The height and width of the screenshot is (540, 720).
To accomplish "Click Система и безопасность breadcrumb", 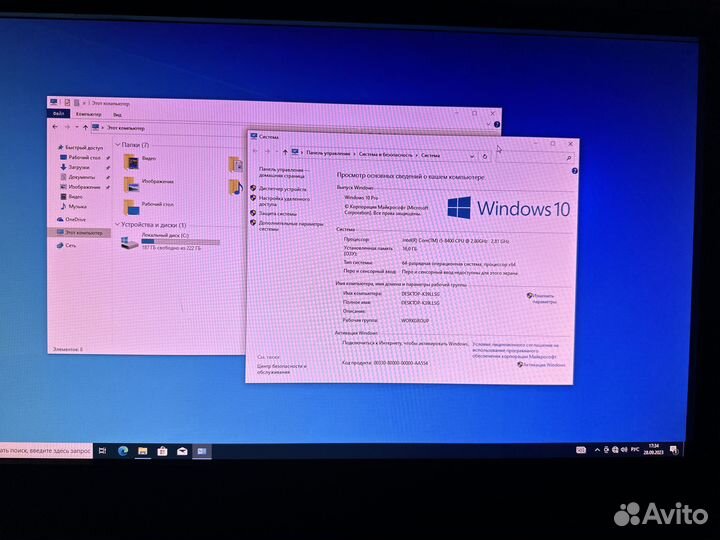I will pyautogui.click(x=386, y=155).
